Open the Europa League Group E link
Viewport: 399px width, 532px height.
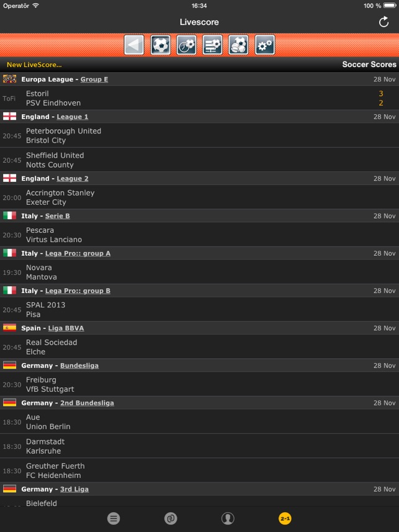click(94, 79)
